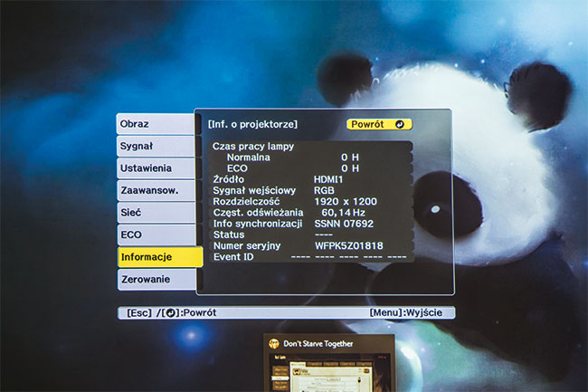Click the Don't Starve Together window title
Image resolution: width=588 pixels, height=392 pixels.
click(318, 344)
